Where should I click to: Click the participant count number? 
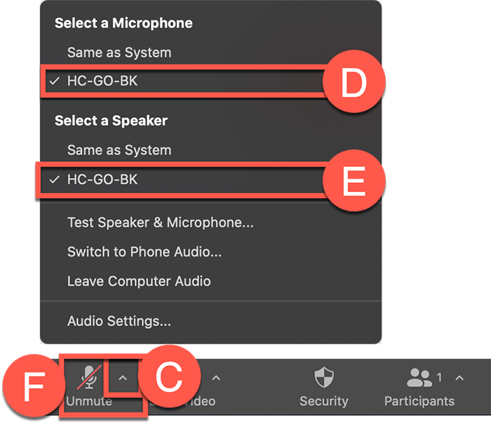pyautogui.click(x=440, y=377)
